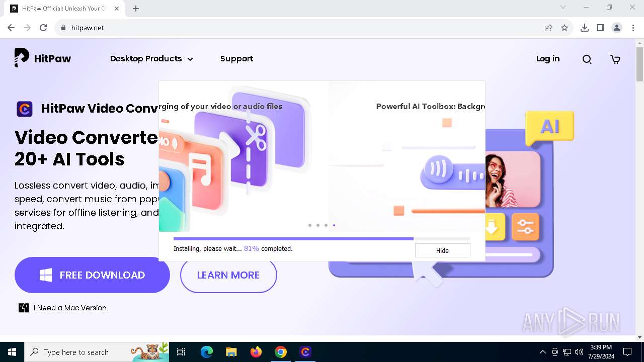This screenshot has width=644, height=362.
Task: Select the third installer slide dot
Action: click(326, 225)
